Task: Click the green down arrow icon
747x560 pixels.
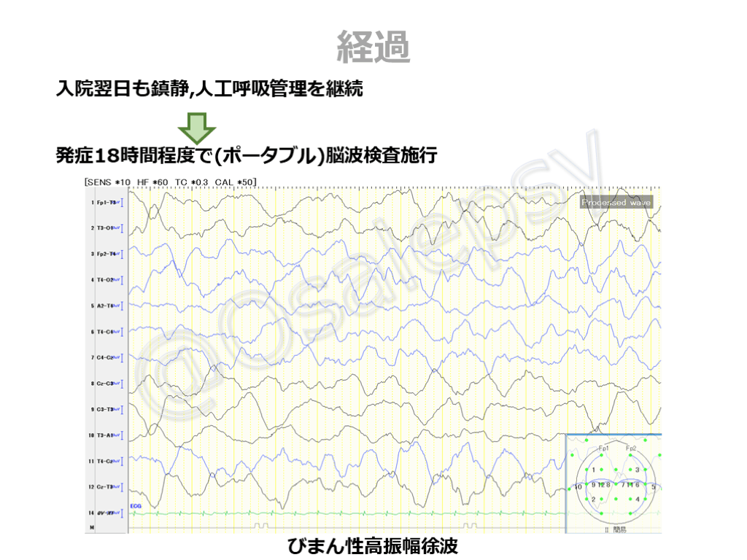Action: 197,127
